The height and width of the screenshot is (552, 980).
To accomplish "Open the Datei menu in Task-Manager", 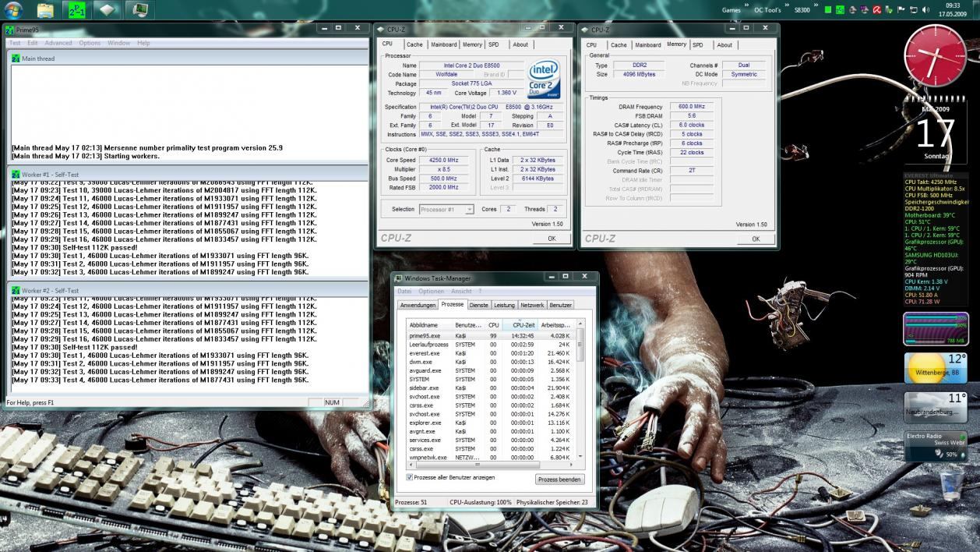I will pyautogui.click(x=404, y=291).
